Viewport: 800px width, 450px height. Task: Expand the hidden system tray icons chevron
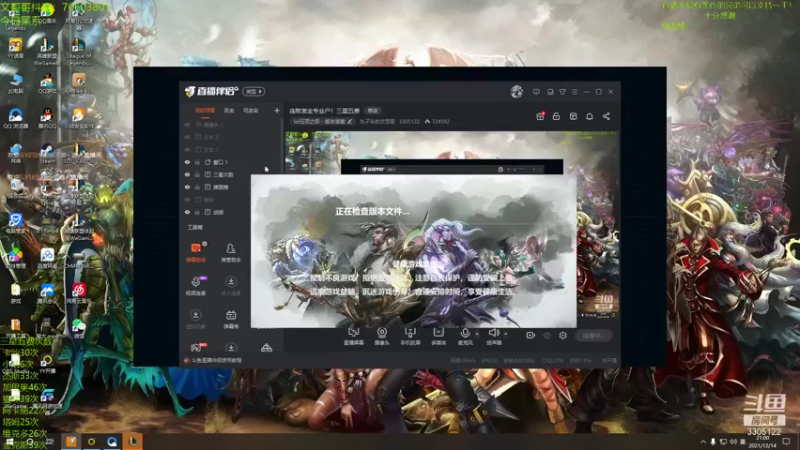tap(703, 441)
